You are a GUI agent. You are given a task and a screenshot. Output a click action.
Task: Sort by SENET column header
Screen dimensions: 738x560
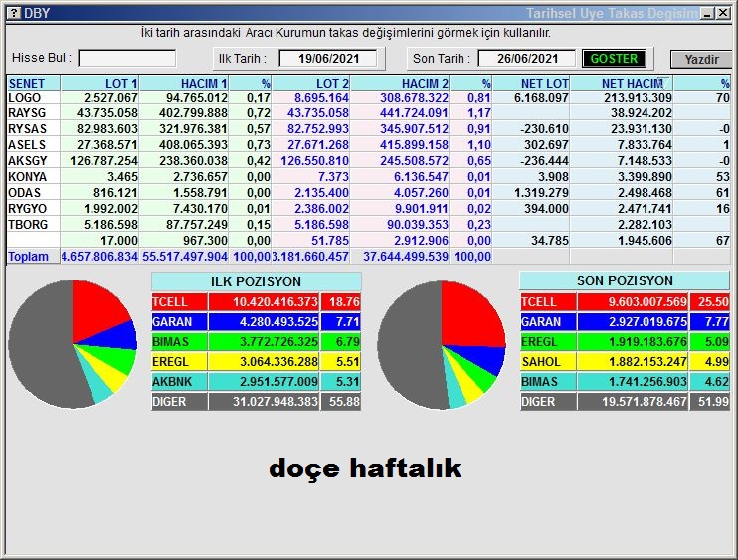33,83
